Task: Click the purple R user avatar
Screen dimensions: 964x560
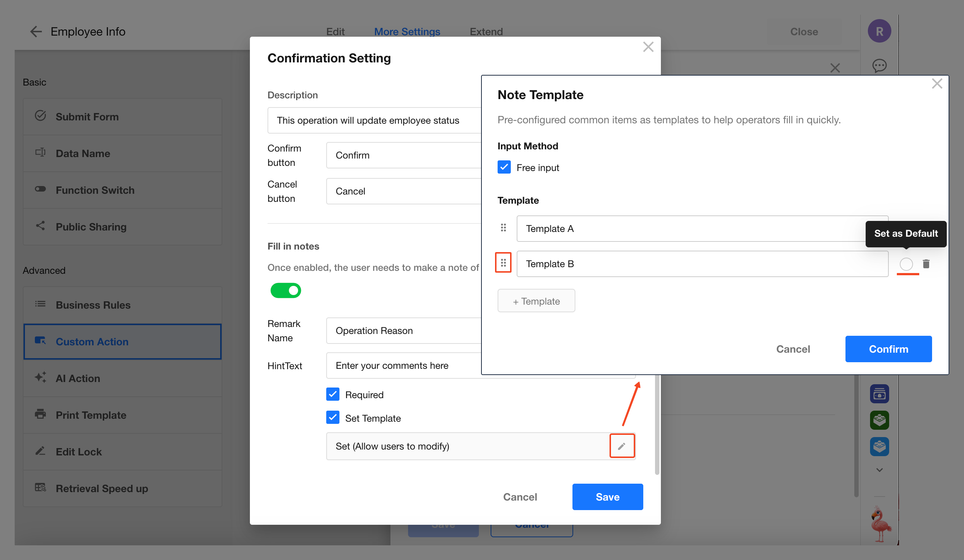Action: (x=879, y=31)
